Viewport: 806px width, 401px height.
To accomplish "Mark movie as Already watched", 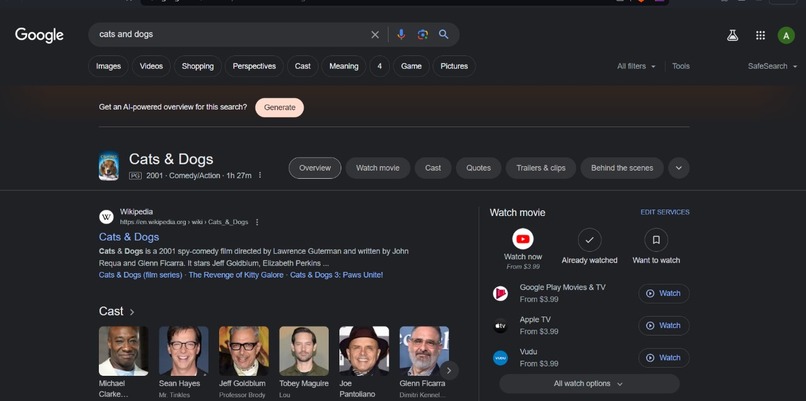I will pos(589,240).
